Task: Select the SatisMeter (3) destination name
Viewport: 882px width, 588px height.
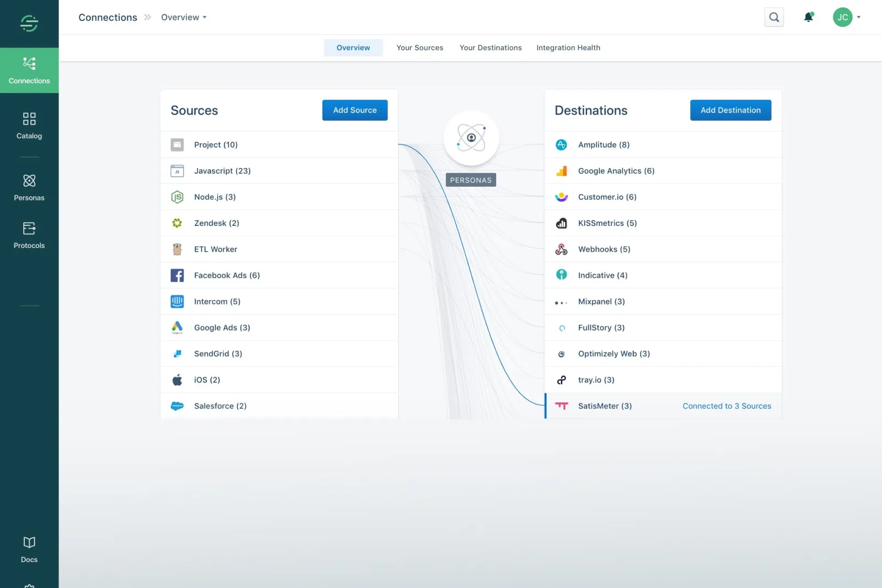Action: pyautogui.click(x=605, y=406)
